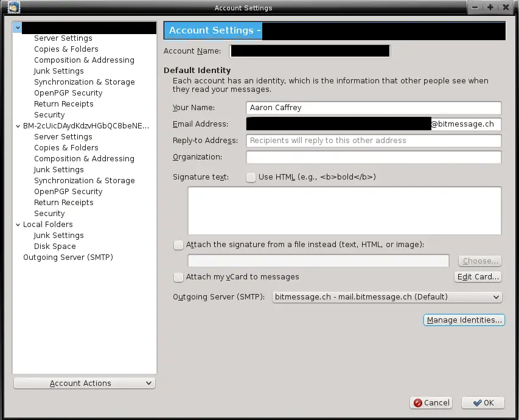
Task: Click the Email Address field
Action: point(374,124)
